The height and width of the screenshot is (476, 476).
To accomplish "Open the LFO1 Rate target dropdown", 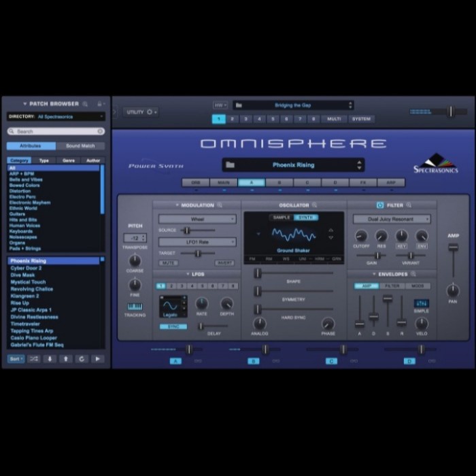I will (x=197, y=242).
